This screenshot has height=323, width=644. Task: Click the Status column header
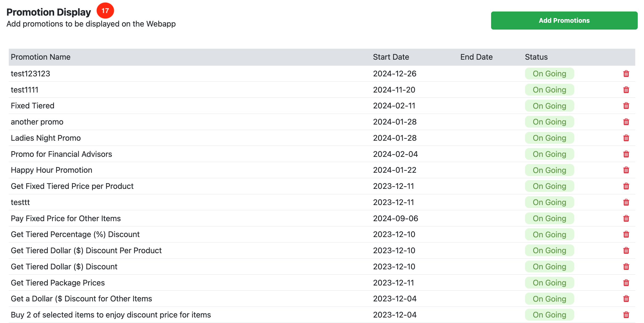click(536, 57)
